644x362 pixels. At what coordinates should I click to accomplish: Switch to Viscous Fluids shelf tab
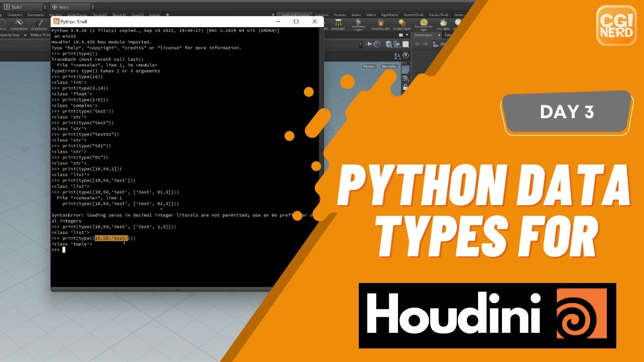[439, 15]
